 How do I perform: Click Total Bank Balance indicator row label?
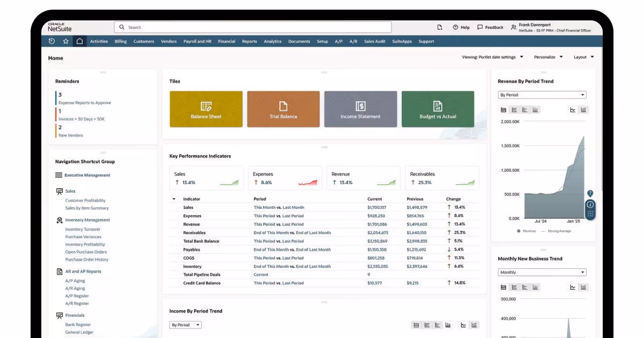click(201, 241)
